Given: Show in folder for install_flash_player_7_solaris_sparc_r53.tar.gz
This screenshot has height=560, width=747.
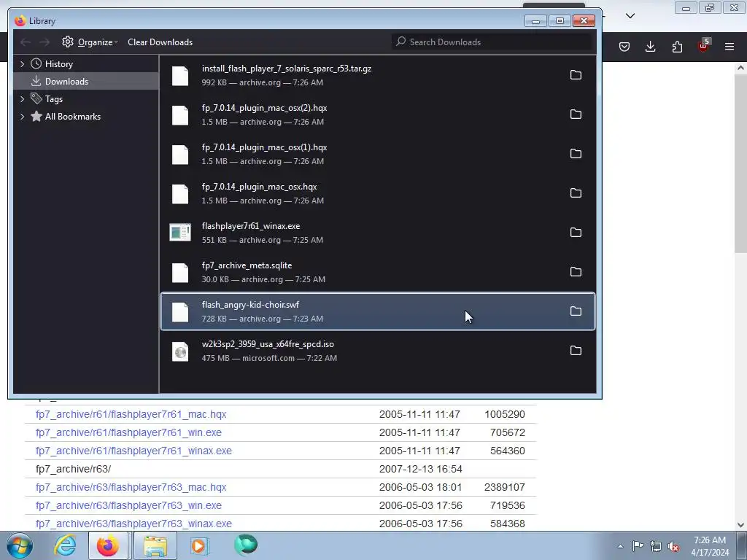Looking at the screenshot, I should (x=576, y=75).
